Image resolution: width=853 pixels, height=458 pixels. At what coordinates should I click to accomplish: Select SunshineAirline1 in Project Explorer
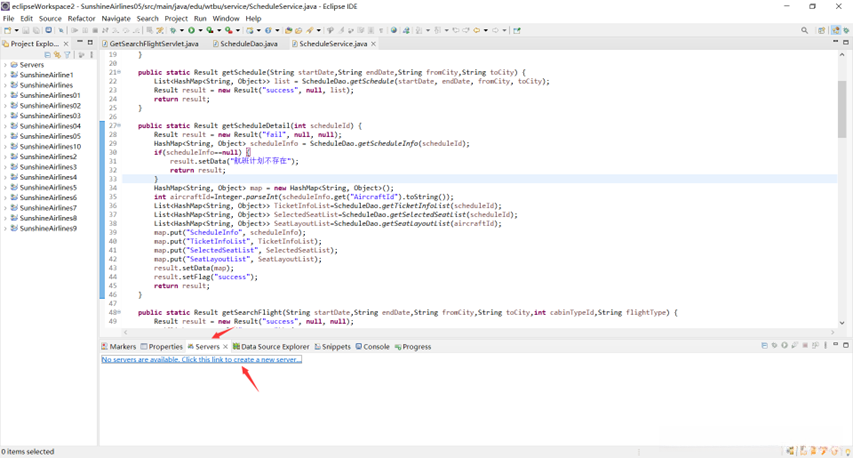click(46, 75)
